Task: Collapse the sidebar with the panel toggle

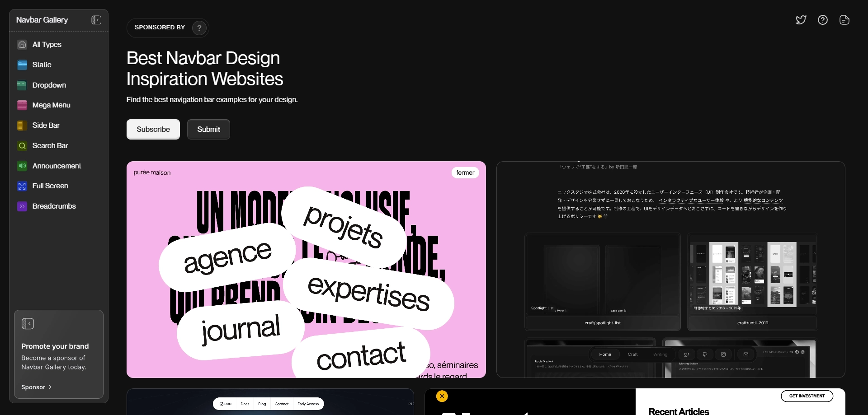Action: (x=95, y=20)
